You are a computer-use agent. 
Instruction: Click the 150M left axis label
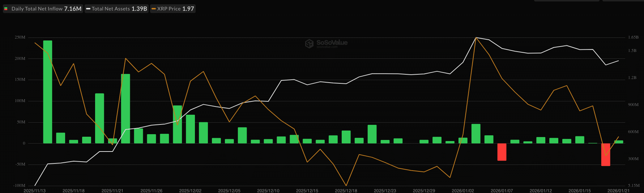click(x=20, y=79)
